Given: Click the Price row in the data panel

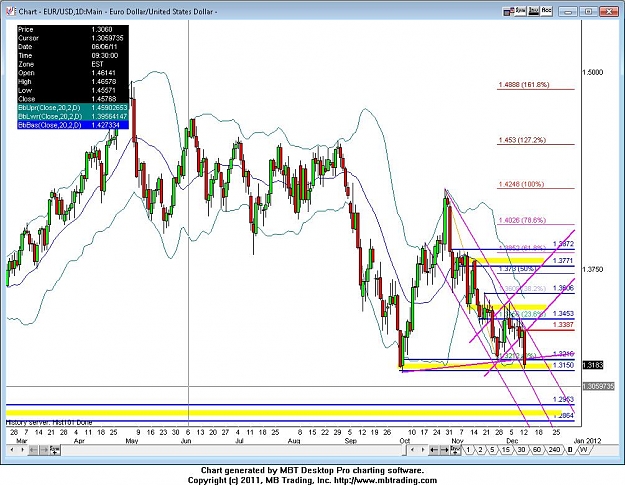Looking at the screenshot, I should tap(73, 29).
